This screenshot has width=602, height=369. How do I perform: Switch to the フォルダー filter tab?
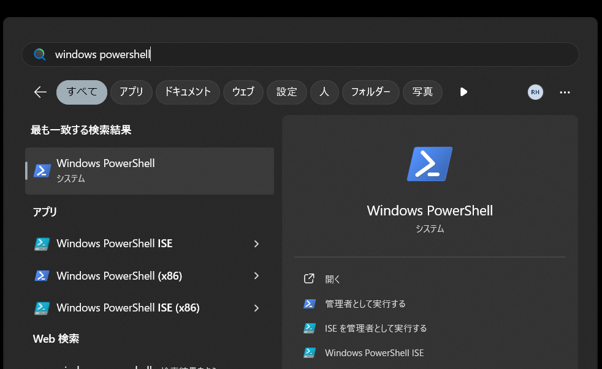tap(370, 92)
